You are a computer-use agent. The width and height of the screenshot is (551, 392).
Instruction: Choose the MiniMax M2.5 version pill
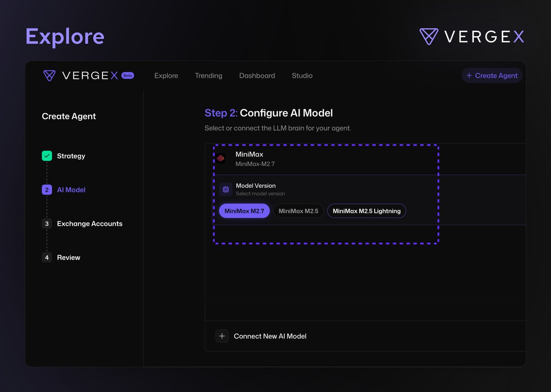[298, 211]
